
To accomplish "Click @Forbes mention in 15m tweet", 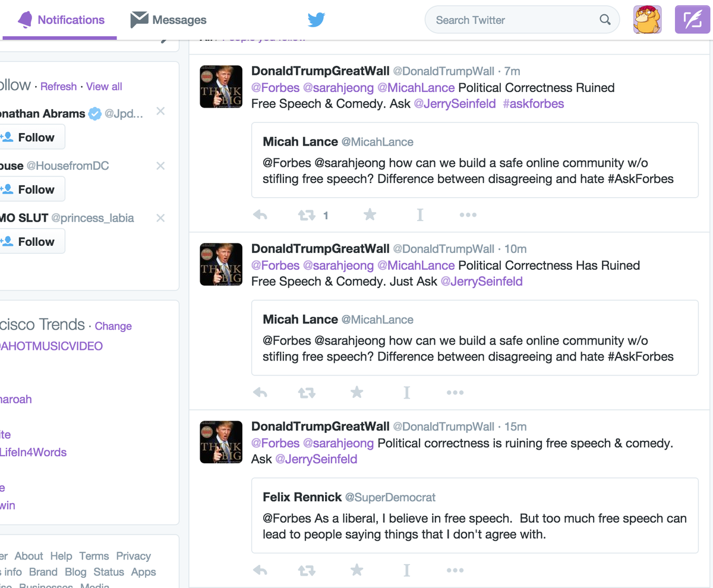I will (275, 444).
